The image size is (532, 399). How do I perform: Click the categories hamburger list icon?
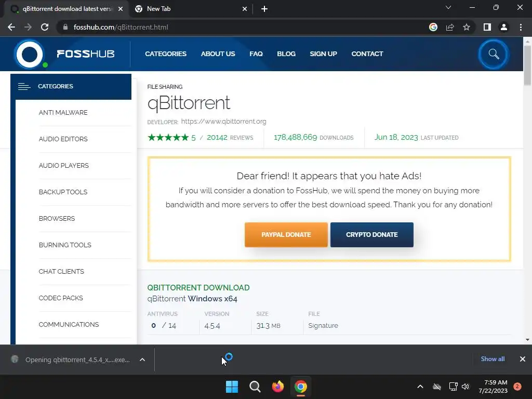click(x=24, y=87)
